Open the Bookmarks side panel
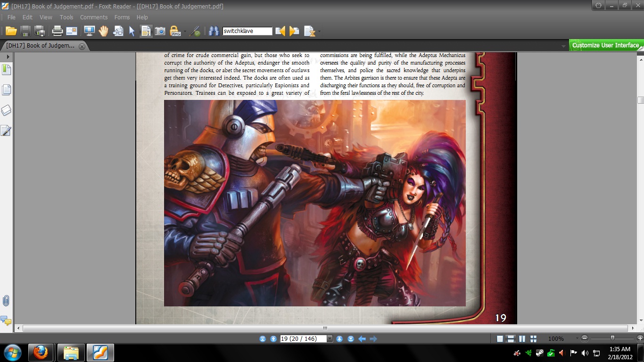Image resolution: width=644 pixels, height=362 pixels. tap(7, 70)
